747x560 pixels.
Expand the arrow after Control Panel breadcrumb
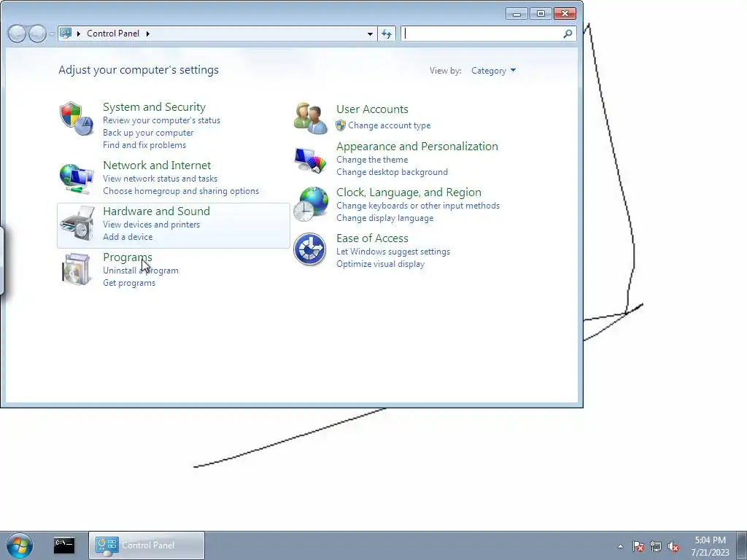[147, 34]
